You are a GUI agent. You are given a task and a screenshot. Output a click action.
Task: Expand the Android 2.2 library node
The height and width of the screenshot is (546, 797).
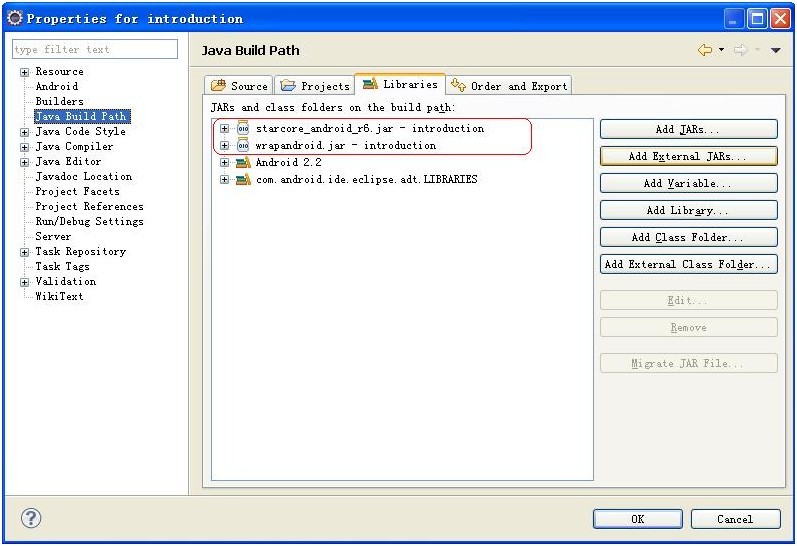click(x=225, y=163)
